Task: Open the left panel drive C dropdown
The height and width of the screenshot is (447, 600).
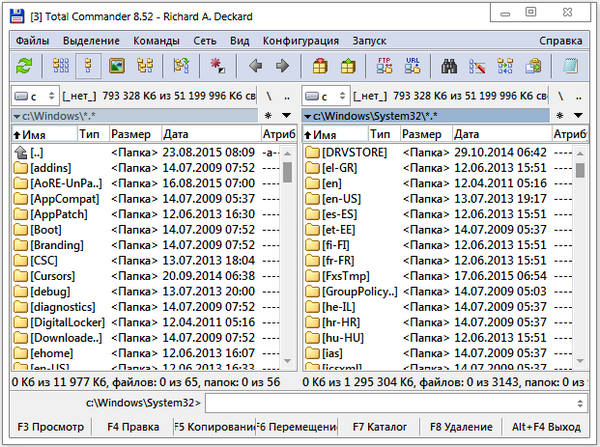Action: 34,96
